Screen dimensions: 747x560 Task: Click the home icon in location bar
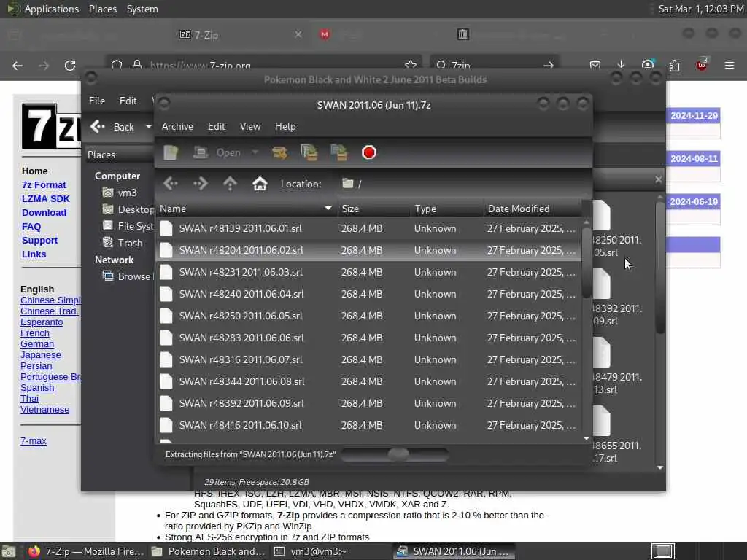(x=260, y=184)
